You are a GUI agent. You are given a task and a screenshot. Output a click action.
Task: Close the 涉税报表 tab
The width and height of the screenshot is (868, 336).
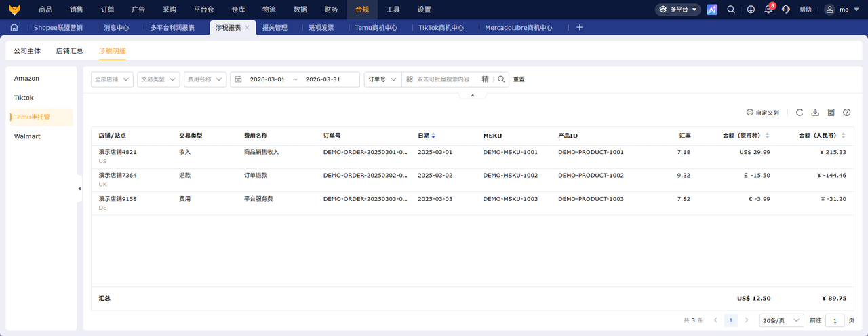(248, 28)
